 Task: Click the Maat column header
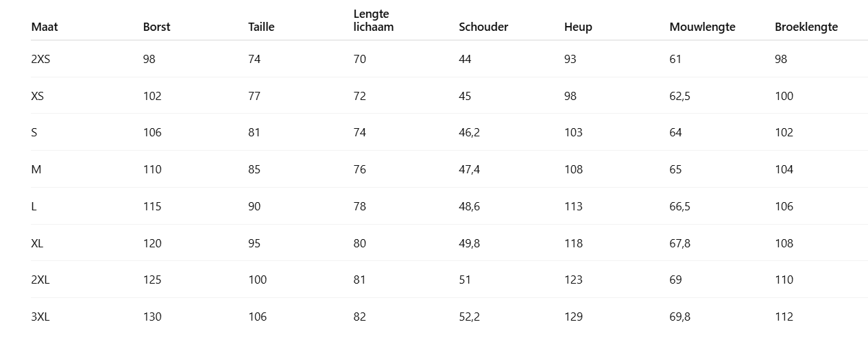coord(45,27)
